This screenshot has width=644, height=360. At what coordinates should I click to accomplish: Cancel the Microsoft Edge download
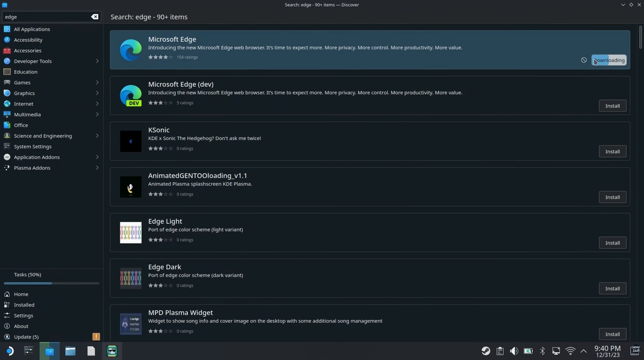click(584, 60)
